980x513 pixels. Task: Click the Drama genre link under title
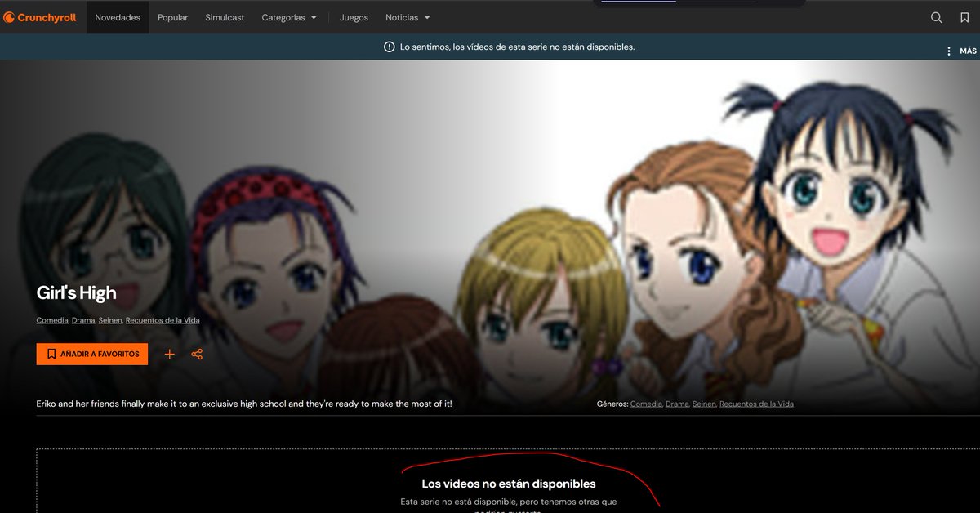[x=83, y=320]
